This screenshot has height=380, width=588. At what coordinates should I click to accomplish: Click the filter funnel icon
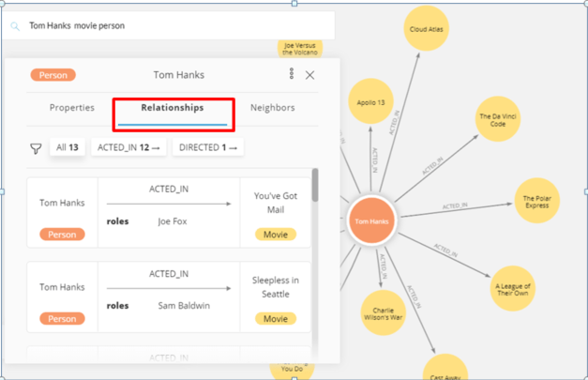tap(36, 148)
